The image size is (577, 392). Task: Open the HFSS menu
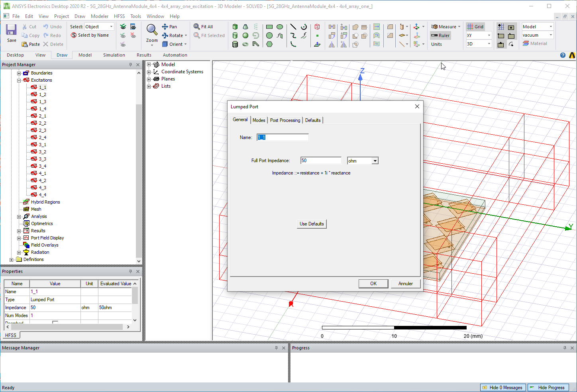[x=119, y=16]
